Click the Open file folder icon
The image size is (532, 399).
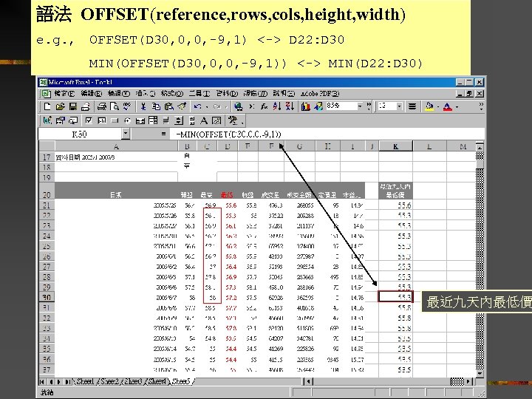[x=60, y=106]
